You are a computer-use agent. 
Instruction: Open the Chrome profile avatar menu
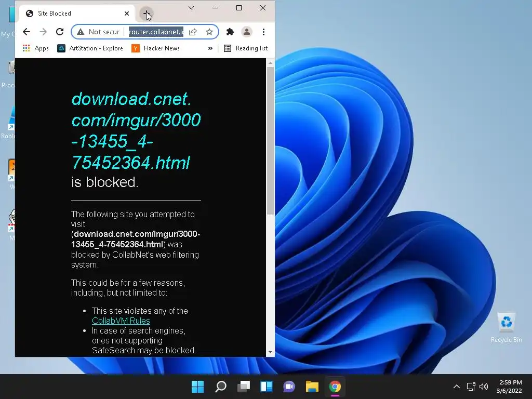[247, 32]
